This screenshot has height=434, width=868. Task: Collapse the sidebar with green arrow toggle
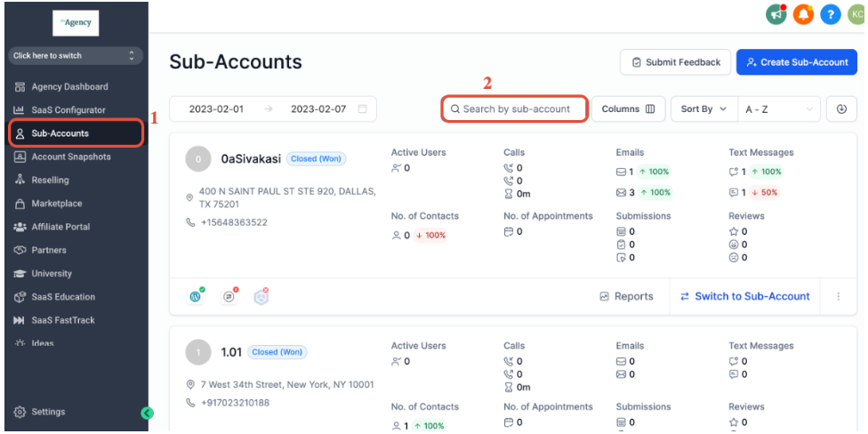(148, 413)
